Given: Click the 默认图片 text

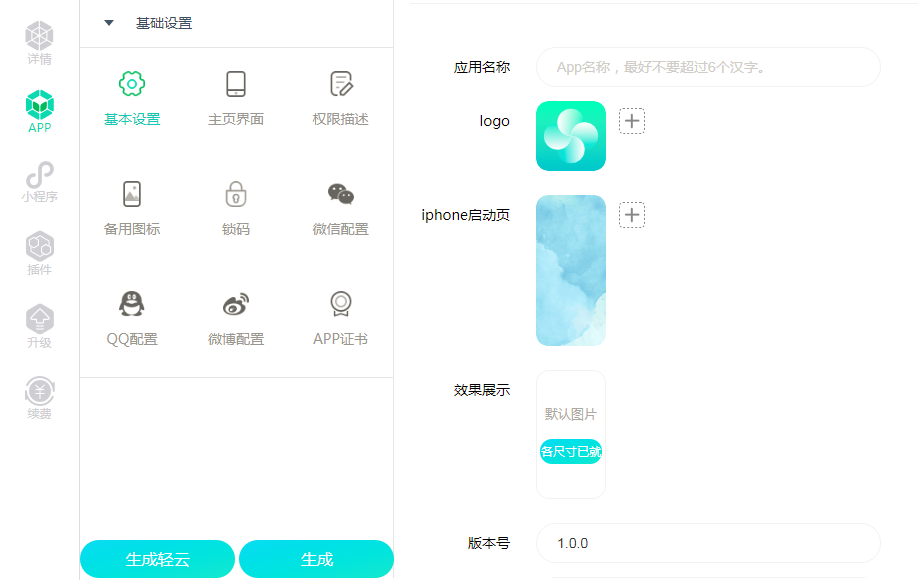Looking at the screenshot, I should (x=571, y=414).
